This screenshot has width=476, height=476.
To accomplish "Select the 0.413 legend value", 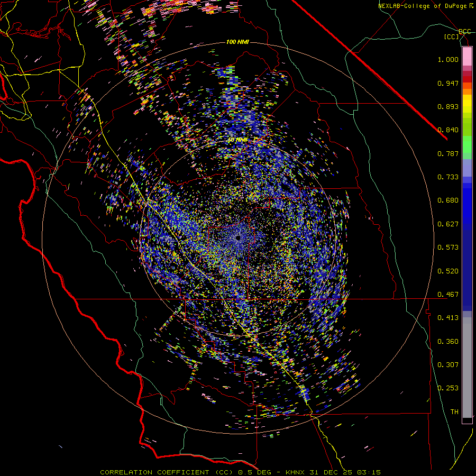I will pos(448,318).
